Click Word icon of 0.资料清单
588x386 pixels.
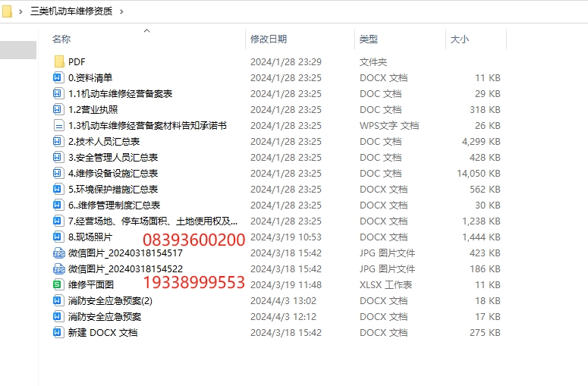pos(58,77)
